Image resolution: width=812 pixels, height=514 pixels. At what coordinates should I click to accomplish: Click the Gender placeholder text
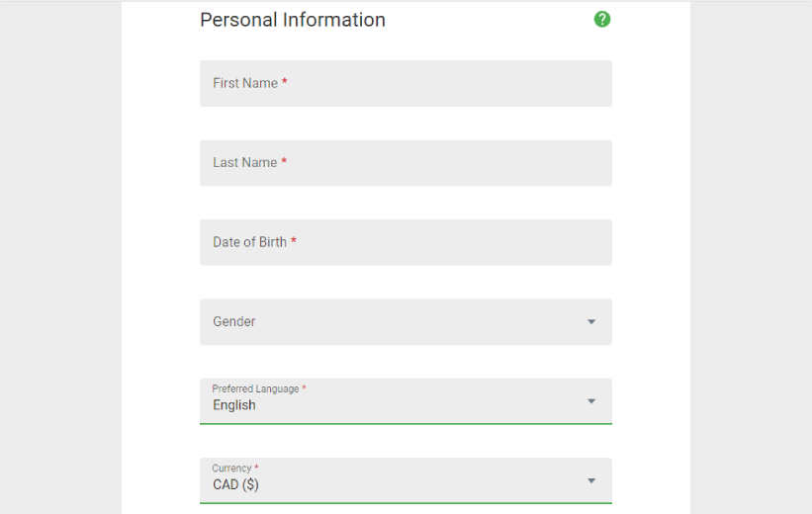[x=234, y=321]
